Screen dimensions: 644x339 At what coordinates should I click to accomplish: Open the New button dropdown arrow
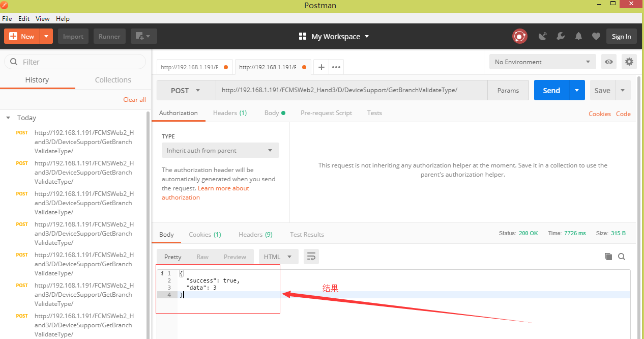point(46,36)
